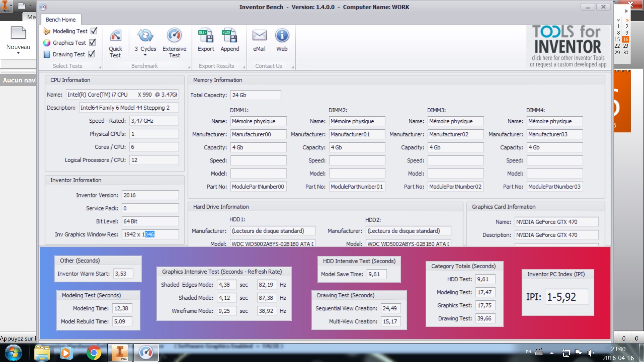Open Benchmark group dialog launcher
Screen dimensions: 644x362
click(189, 67)
